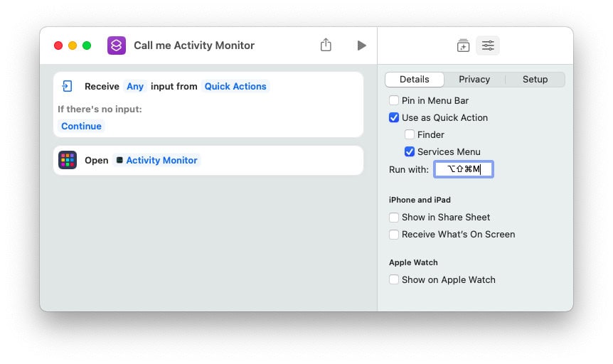
Task: Switch to the Setup tab
Action: (535, 80)
